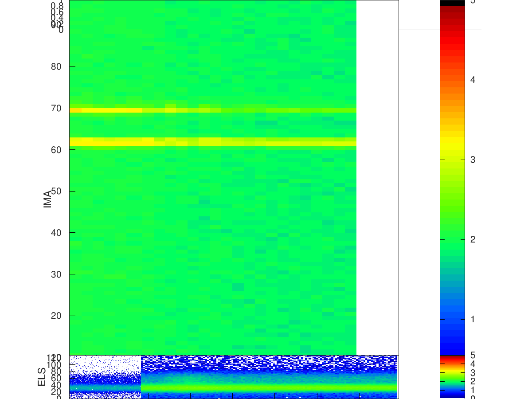Click the ELS spectrogram panel
The height and width of the screenshot is (399, 532).
tap(234, 376)
